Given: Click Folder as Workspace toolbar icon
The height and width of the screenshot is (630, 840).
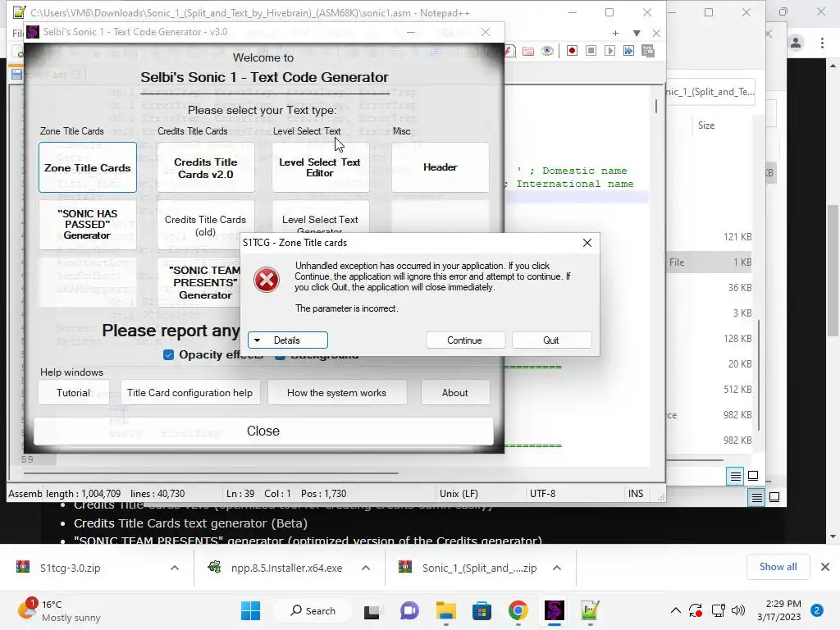Looking at the screenshot, I should (528, 51).
